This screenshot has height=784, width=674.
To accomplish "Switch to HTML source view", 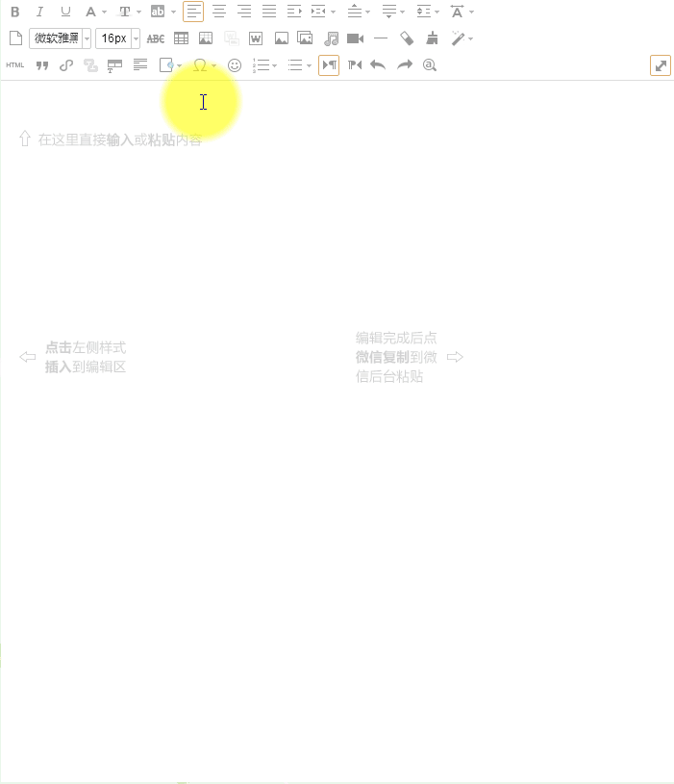I will [15, 65].
